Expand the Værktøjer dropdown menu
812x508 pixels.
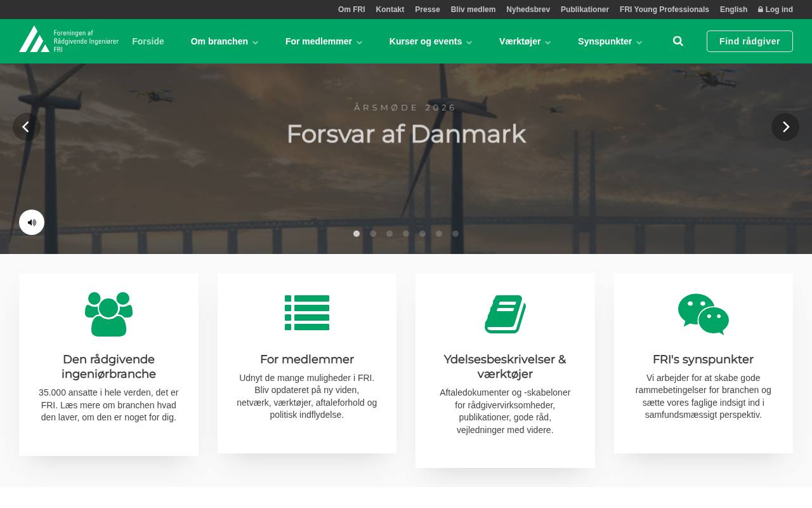(x=525, y=41)
